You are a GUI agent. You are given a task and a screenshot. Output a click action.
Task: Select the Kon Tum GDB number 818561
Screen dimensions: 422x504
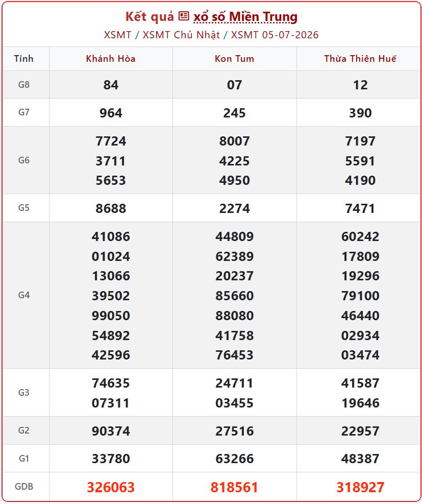tap(234, 487)
